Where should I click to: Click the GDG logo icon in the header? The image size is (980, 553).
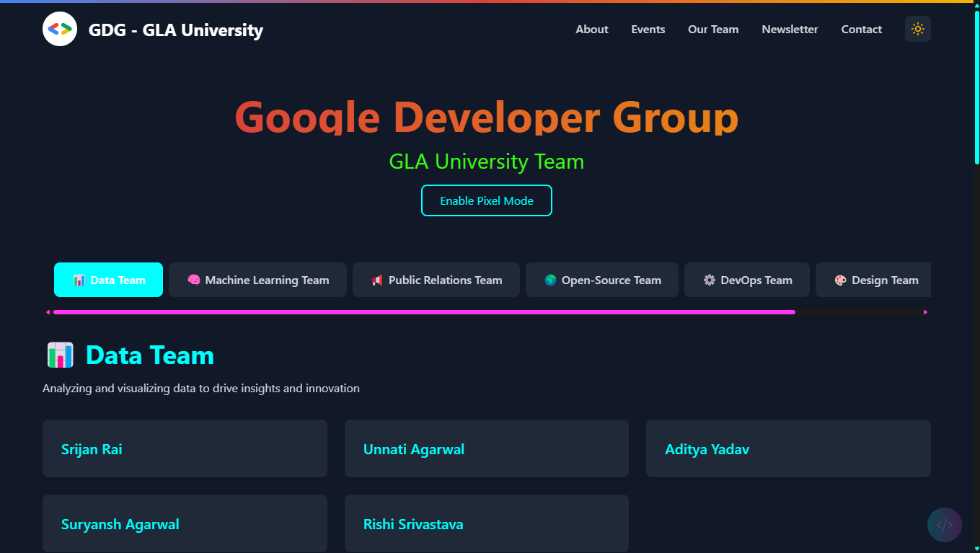click(60, 29)
